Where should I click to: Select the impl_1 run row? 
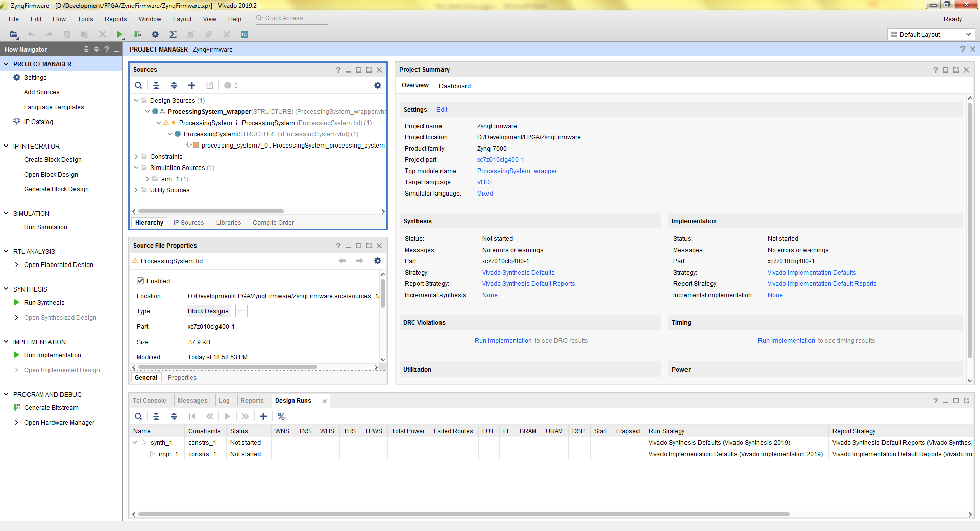pyautogui.click(x=551, y=454)
